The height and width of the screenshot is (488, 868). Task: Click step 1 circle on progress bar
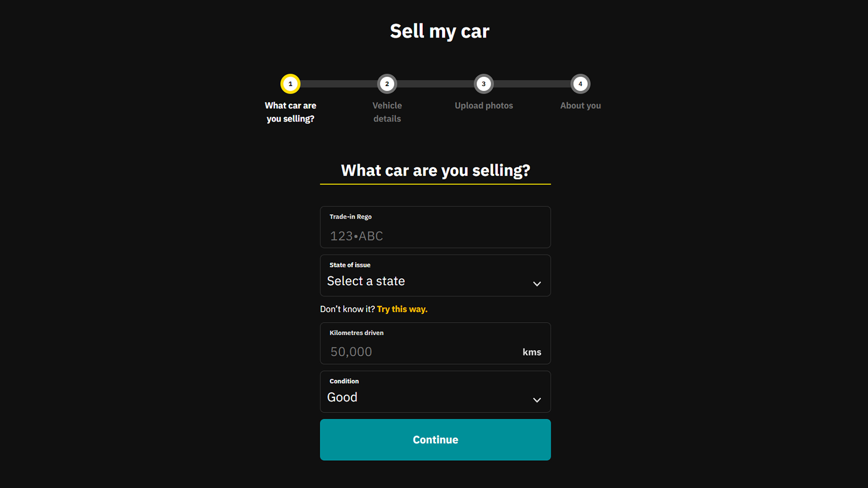click(290, 84)
